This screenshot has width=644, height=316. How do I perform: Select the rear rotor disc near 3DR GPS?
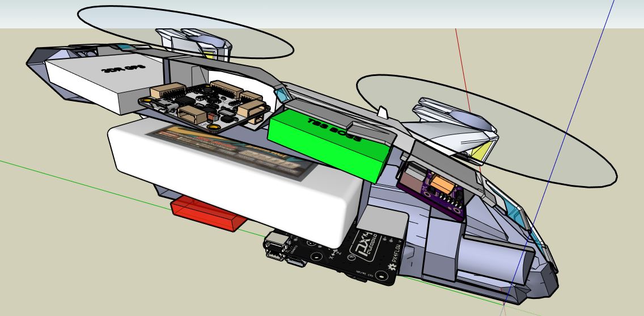pyautogui.click(x=185, y=31)
